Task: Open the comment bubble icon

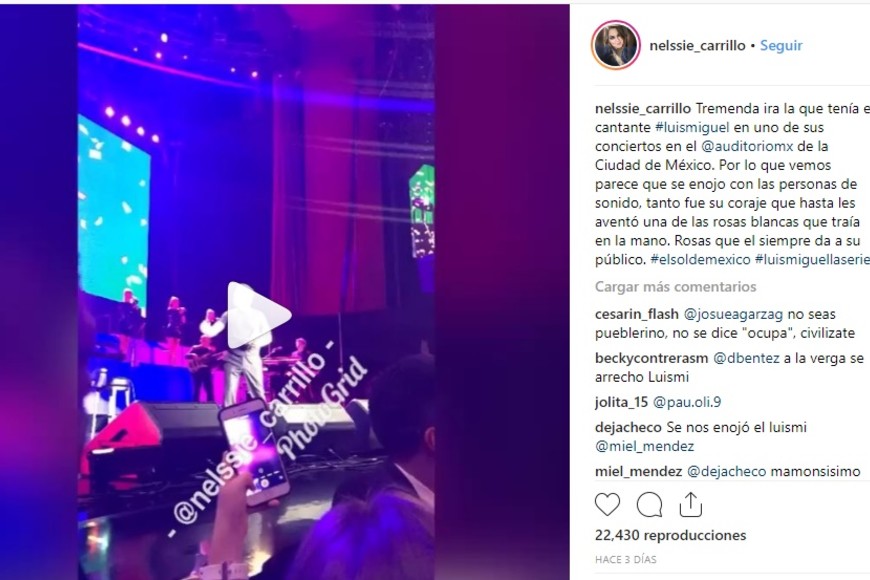Action: (649, 505)
